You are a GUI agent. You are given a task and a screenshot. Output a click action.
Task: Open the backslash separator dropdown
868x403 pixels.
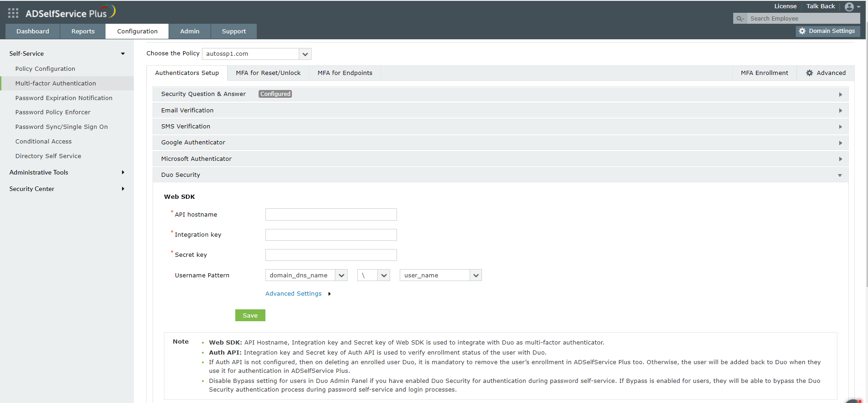[x=374, y=275]
